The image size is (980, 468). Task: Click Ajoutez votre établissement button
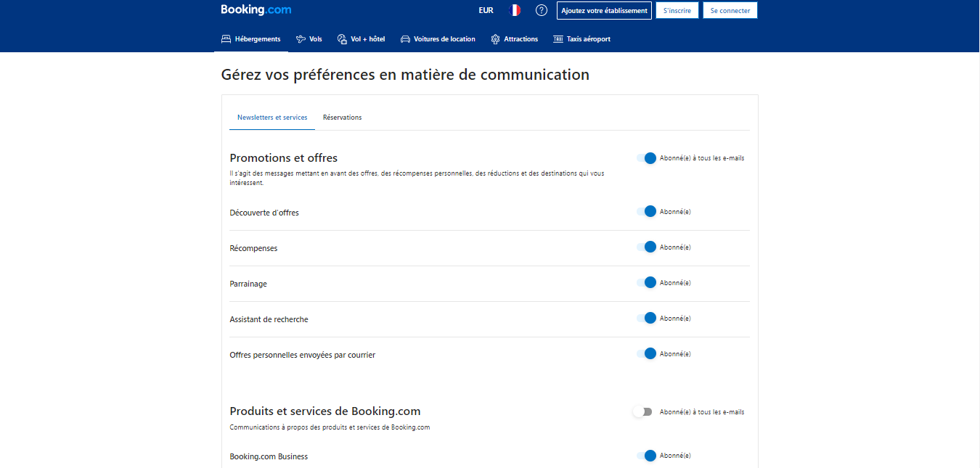pos(604,11)
